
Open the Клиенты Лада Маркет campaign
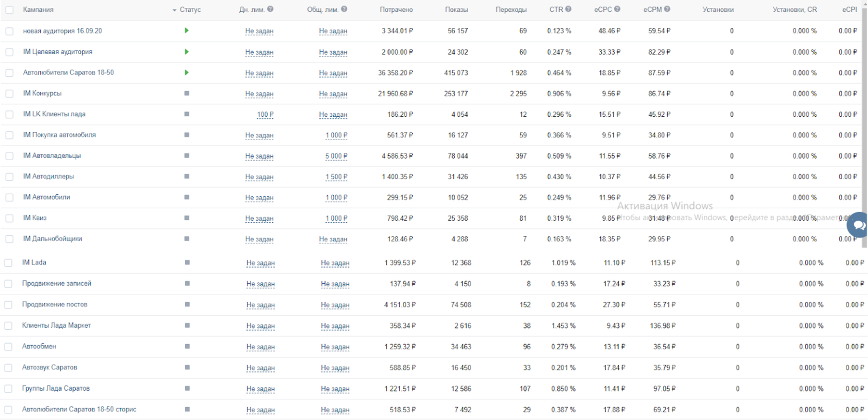[56, 325]
